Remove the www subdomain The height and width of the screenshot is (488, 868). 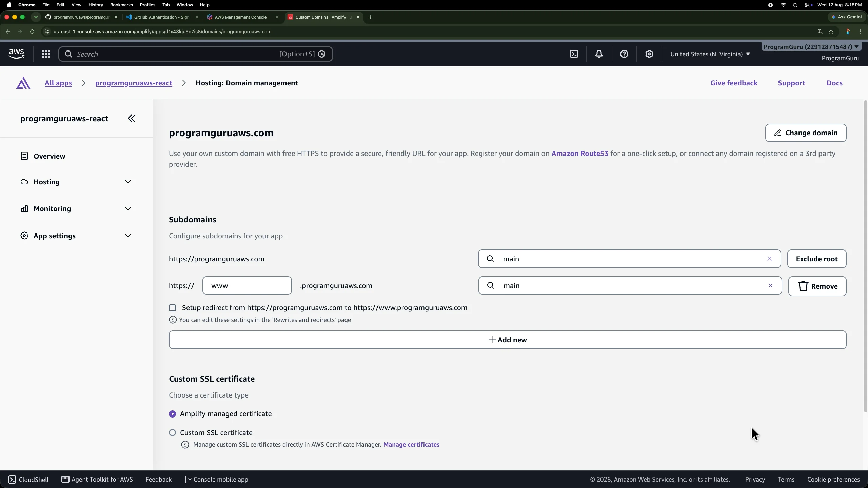tap(817, 286)
